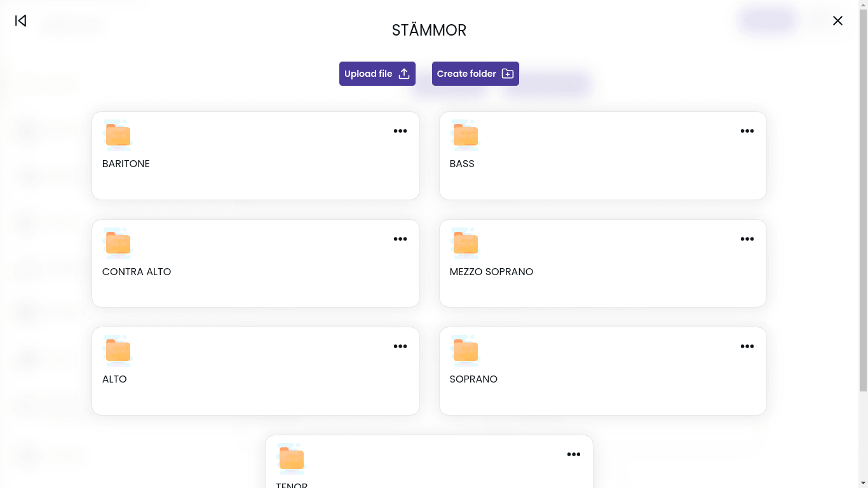This screenshot has height=488, width=868.
Task: Click the back-to-start arrow icon
Action: [21, 21]
